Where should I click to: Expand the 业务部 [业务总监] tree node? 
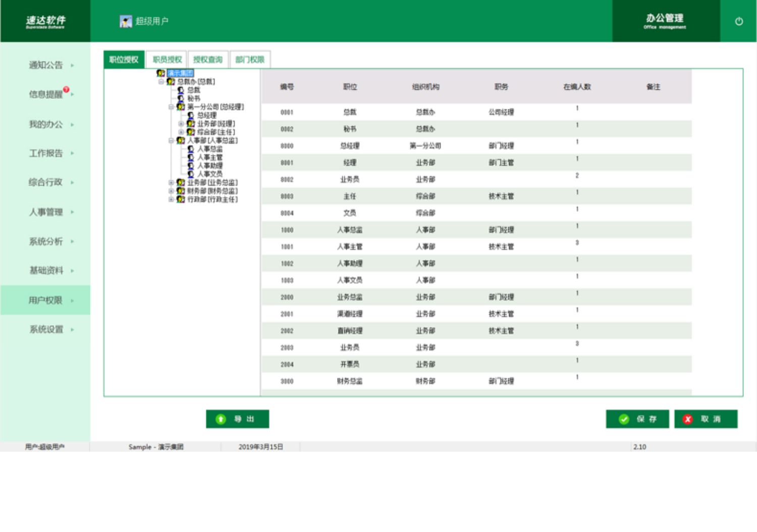(x=171, y=183)
